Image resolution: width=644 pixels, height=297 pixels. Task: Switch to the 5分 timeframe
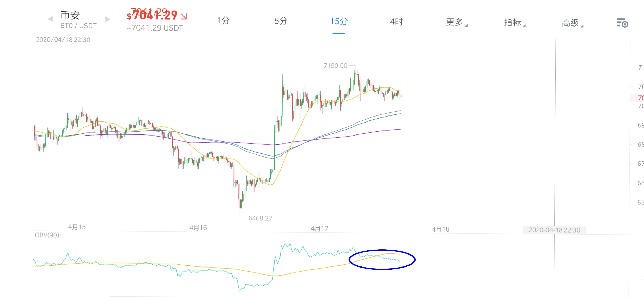(281, 21)
